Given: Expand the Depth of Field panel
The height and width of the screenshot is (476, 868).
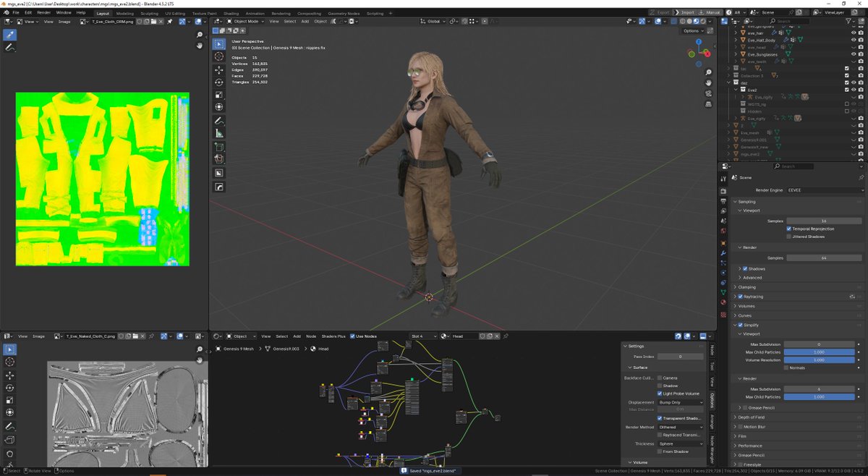Looking at the screenshot, I should pos(736,417).
